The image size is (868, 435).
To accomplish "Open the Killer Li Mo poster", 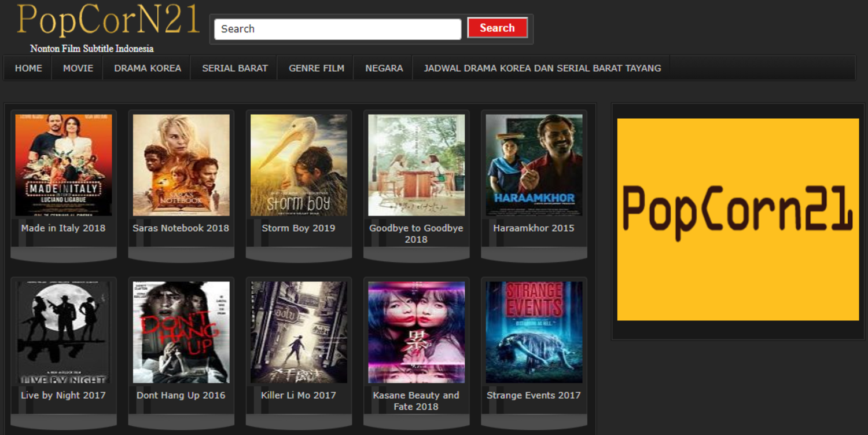I will (299, 332).
